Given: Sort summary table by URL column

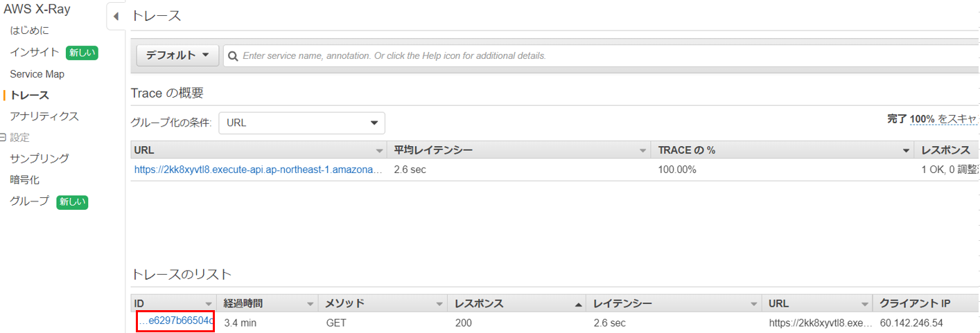Looking at the screenshot, I should (x=259, y=150).
